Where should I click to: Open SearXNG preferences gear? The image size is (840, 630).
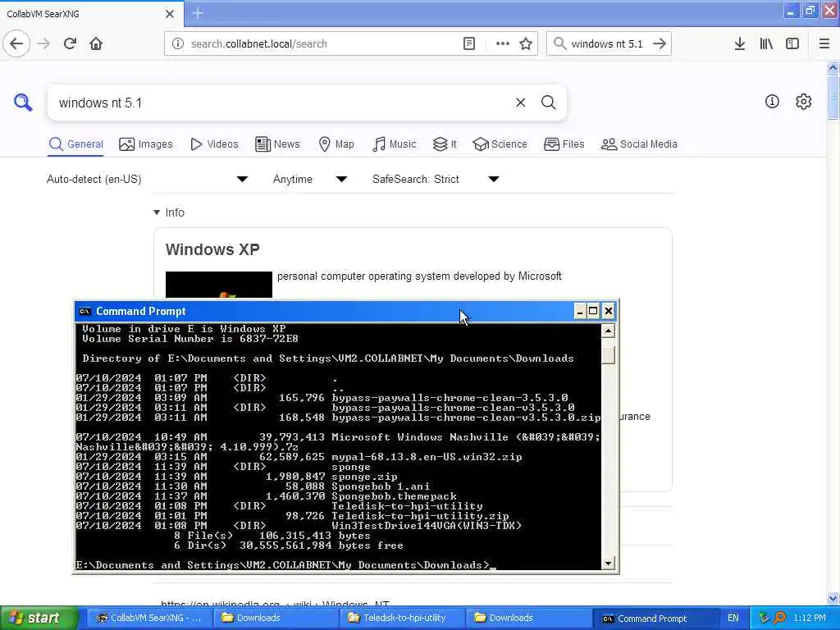coord(804,101)
